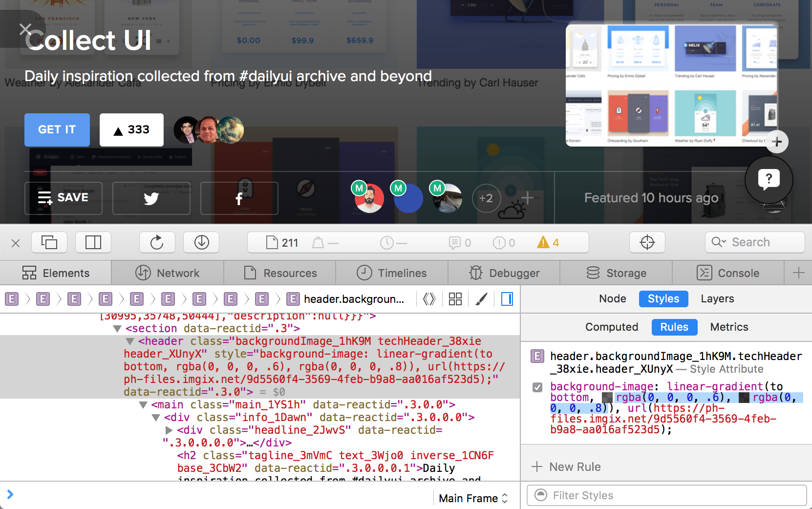Focus the inspector Search field

755,242
